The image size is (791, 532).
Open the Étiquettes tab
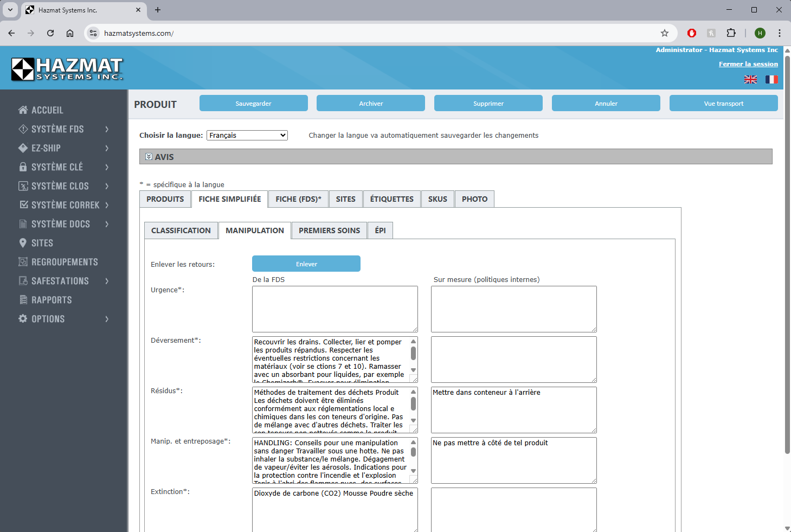click(x=391, y=199)
